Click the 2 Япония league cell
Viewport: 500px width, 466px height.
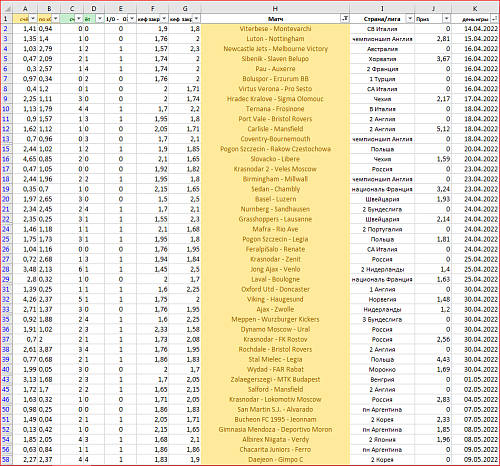click(382, 440)
